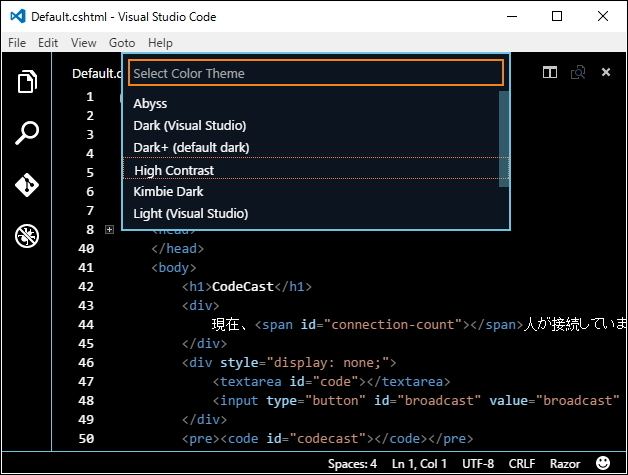Close the Default.cshtml editor with the X
Viewport: 628px width, 475px height.
click(605, 72)
